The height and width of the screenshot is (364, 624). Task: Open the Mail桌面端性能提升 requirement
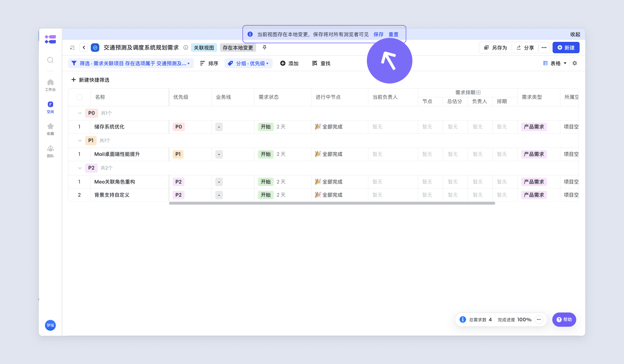[x=117, y=154]
